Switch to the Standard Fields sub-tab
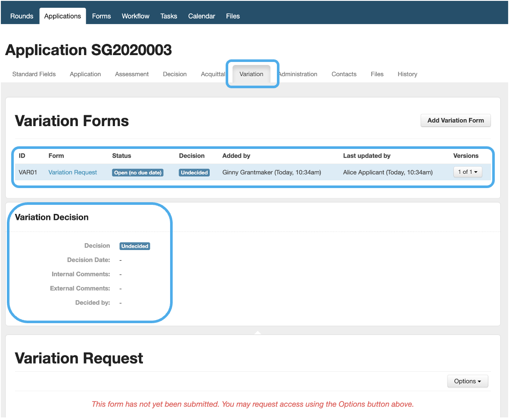The width and height of the screenshot is (509, 420). pos(34,74)
